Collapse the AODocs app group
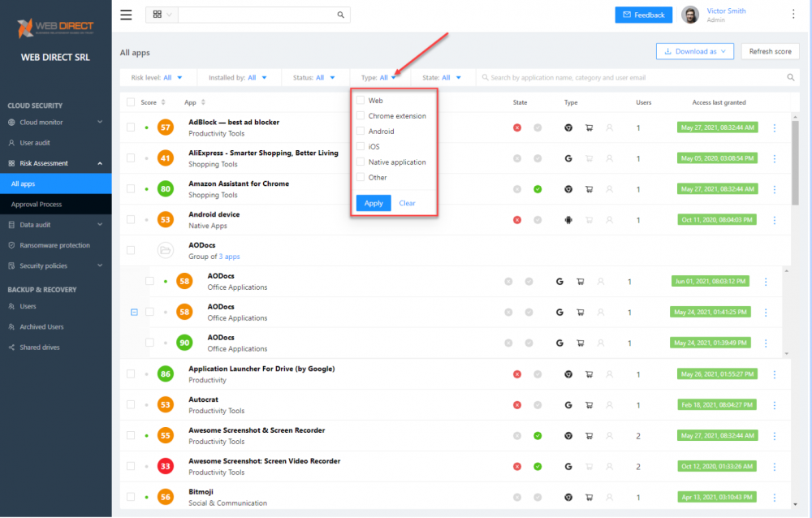The height and width of the screenshot is (518, 812). coord(134,313)
